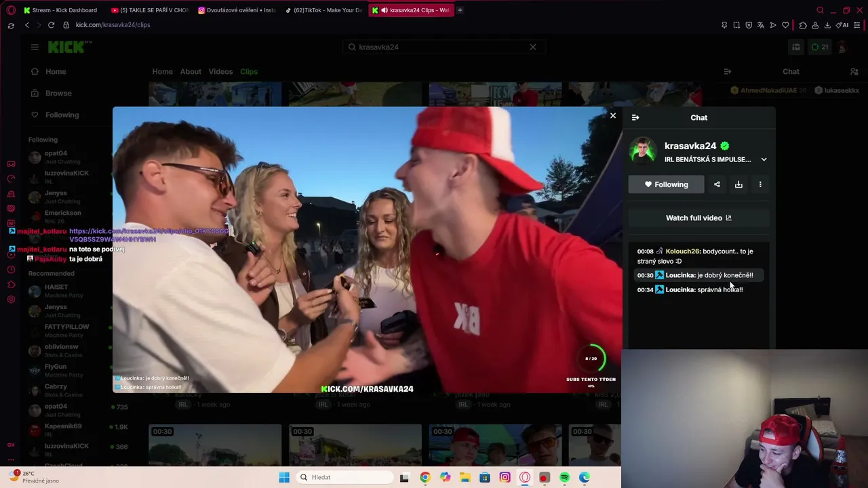Screen dimensions: 868x488
Task: Switch to the channel Clips tab
Action: [248, 71]
